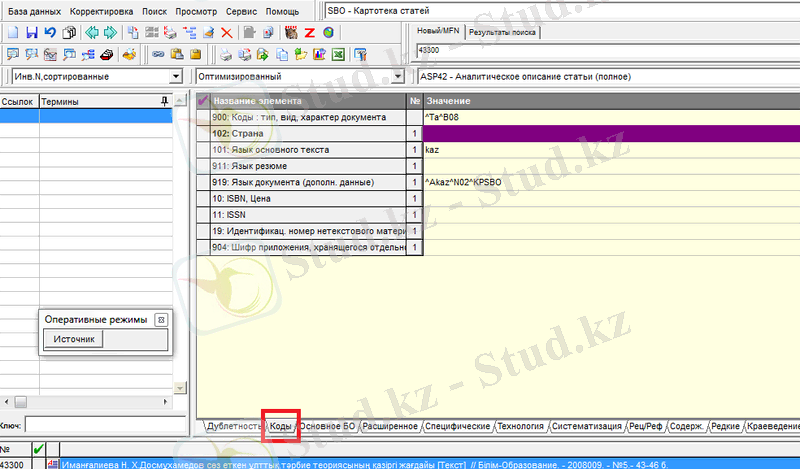
Task: Toggle the checkmark in element table header
Action: (203, 101)
